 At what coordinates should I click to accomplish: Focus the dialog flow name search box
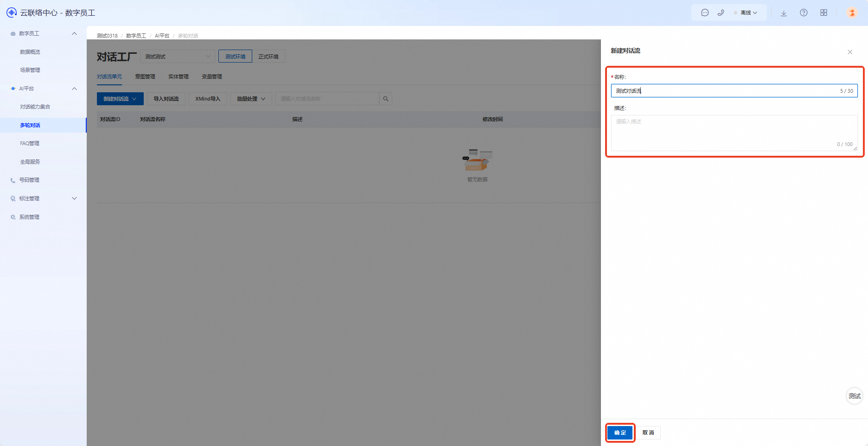327,99
